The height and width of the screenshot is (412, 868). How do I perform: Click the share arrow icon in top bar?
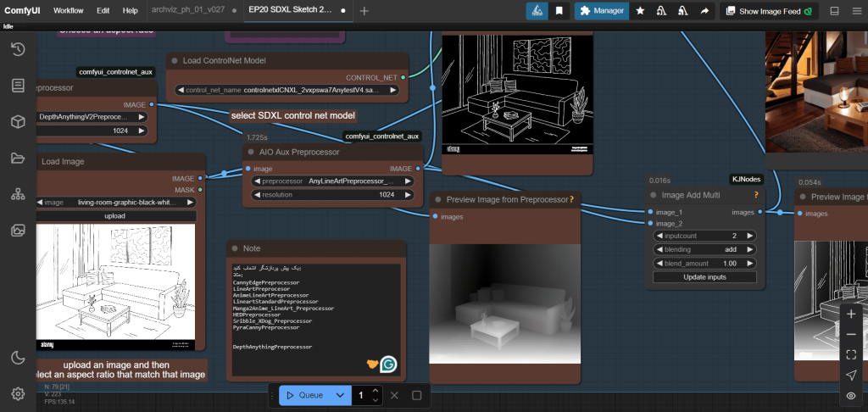704,11
